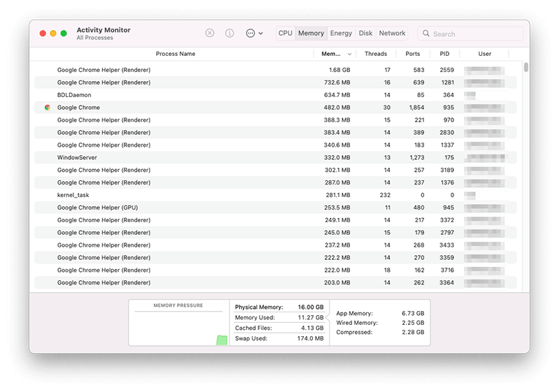This screenshot has height=392, width=559.
Task: Sort by the PID column header
Action: (x=444, y=54)
